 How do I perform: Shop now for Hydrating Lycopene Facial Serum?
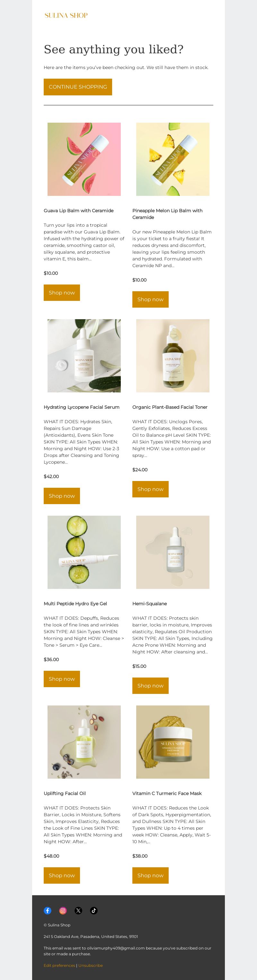(x=62, y=496)
